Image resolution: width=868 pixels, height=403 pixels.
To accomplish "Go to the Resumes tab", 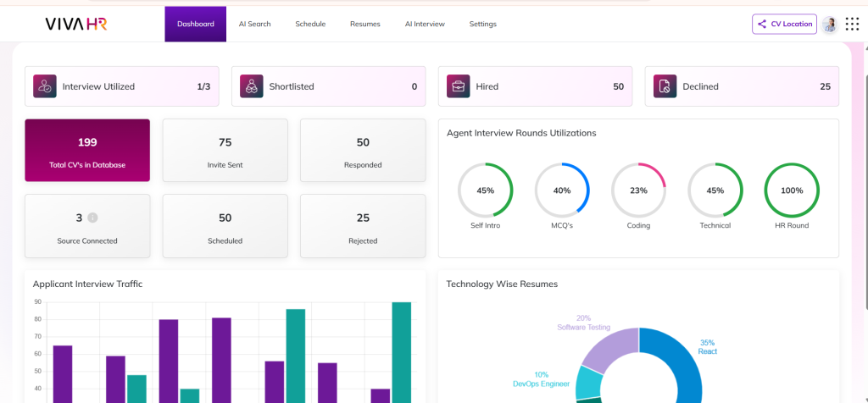I will (x=364, y=24).
